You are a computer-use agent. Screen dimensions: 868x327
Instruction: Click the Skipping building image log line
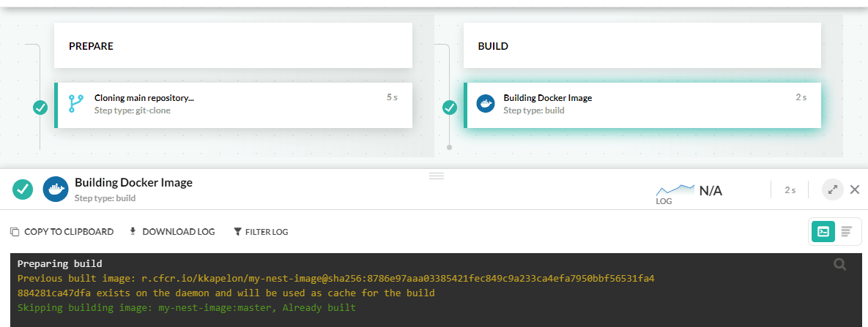click(187, 308)
